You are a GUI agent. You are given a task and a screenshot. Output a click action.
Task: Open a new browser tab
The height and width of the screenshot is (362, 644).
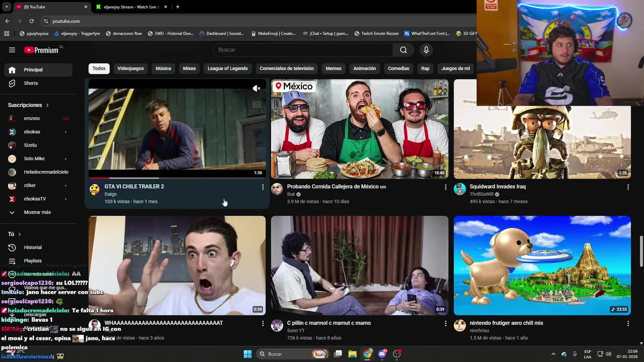[x=178, y=7]
